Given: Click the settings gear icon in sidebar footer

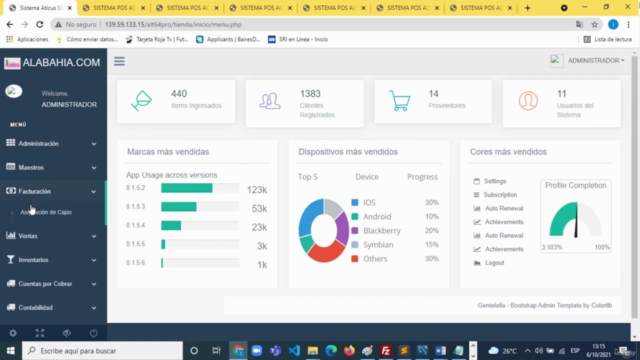Looking at the screenshot, I should [13, 333].
